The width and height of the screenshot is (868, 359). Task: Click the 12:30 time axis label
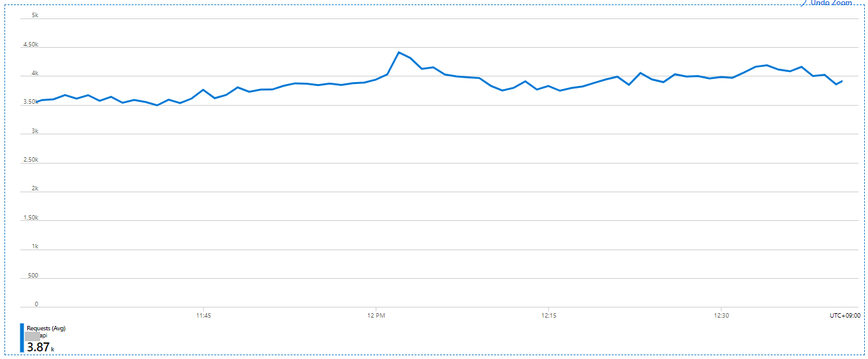722,315
